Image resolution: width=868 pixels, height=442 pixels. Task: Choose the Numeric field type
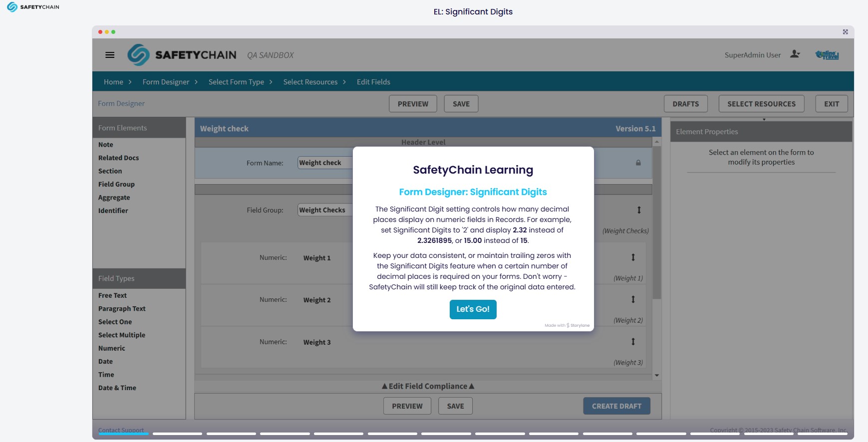pos(112,348)
